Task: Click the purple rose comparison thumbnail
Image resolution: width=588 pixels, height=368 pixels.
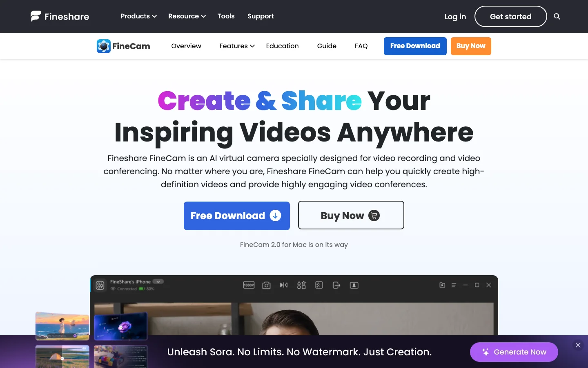Action: [x=121, y=327]
